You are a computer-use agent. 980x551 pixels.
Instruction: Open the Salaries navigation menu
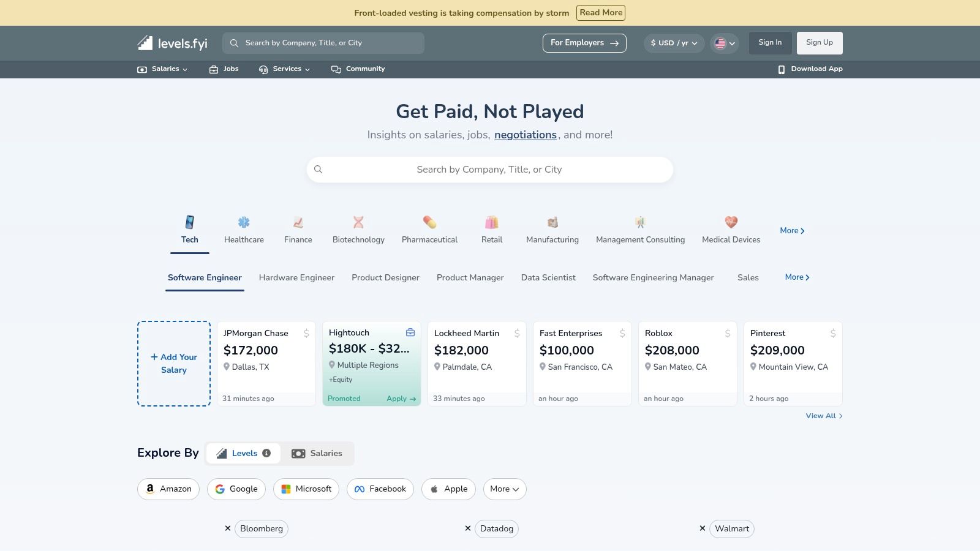162,69
